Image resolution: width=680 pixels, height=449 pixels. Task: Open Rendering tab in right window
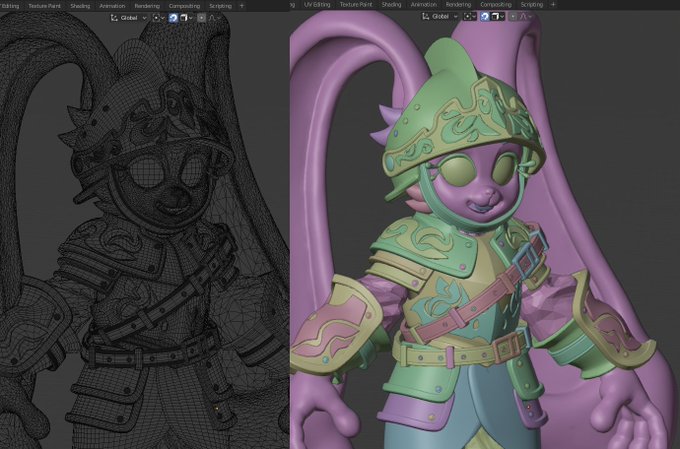click(x=458, y=4)
